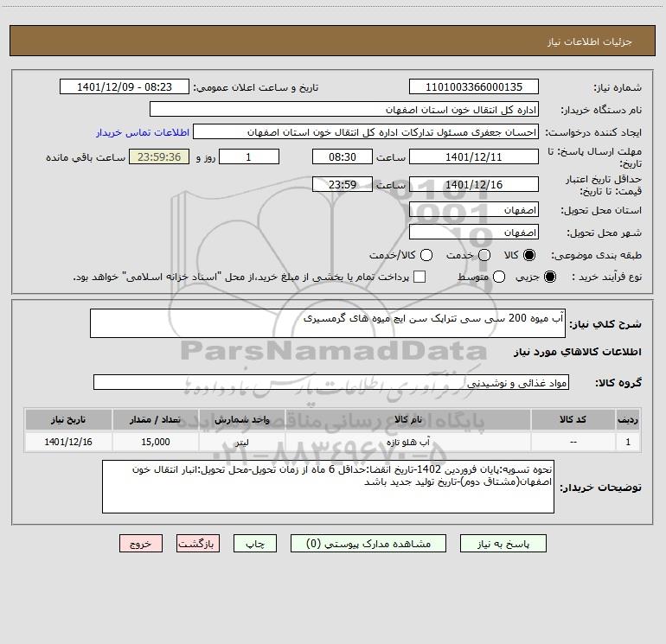Click the deadline time field 08:30

point(343,156)
